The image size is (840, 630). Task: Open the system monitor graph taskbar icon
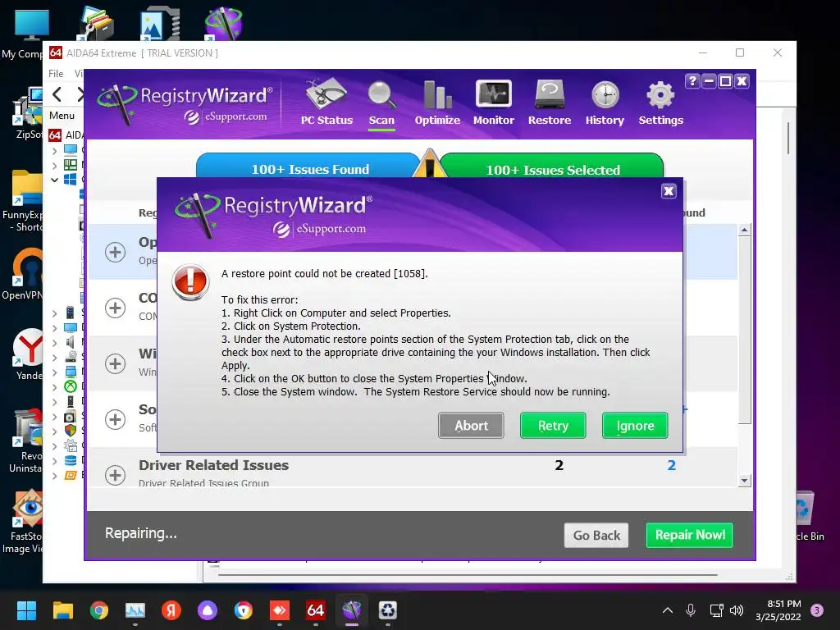click(135, 610)
